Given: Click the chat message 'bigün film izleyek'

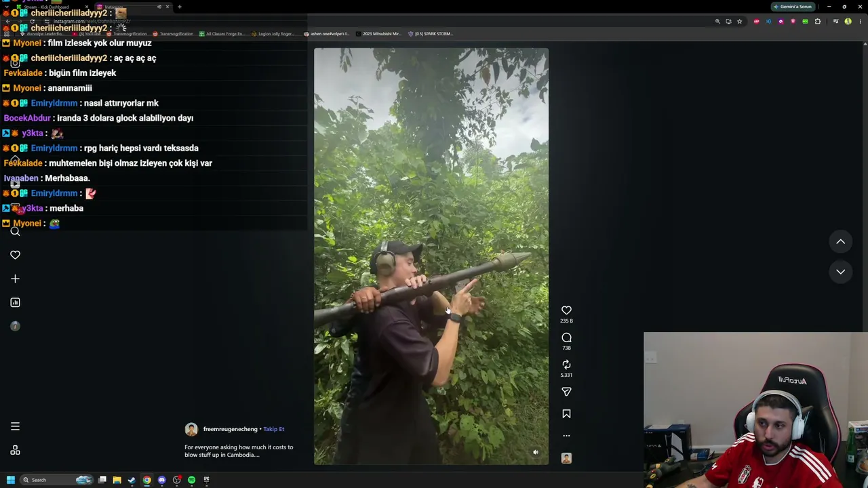Looking at the screenshot, I should tap(82, 73).
